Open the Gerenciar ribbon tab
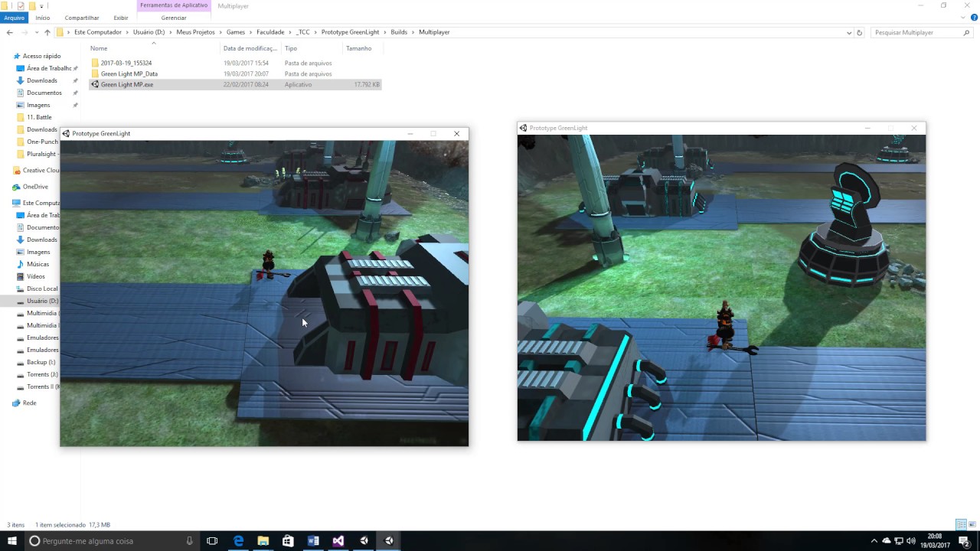The image size is (980, 551). click(x=174, y=18)
